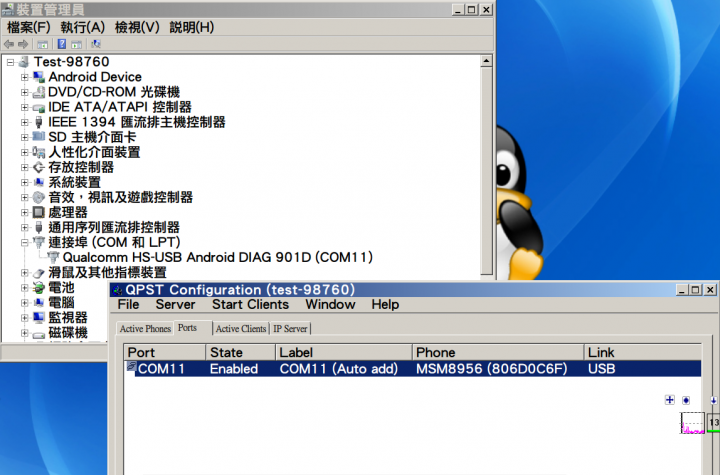
Task: Click the COM11 port row icon in QPST
Action: pyautogui.click(x=132, y=367)
